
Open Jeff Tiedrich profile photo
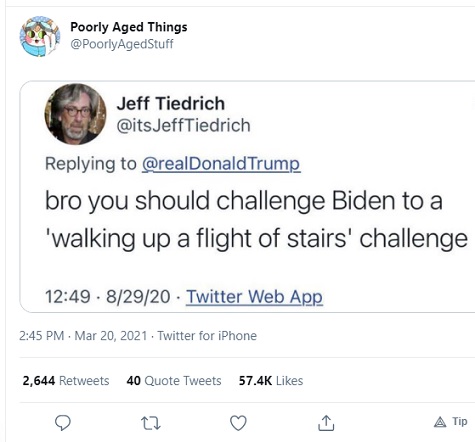75,114
